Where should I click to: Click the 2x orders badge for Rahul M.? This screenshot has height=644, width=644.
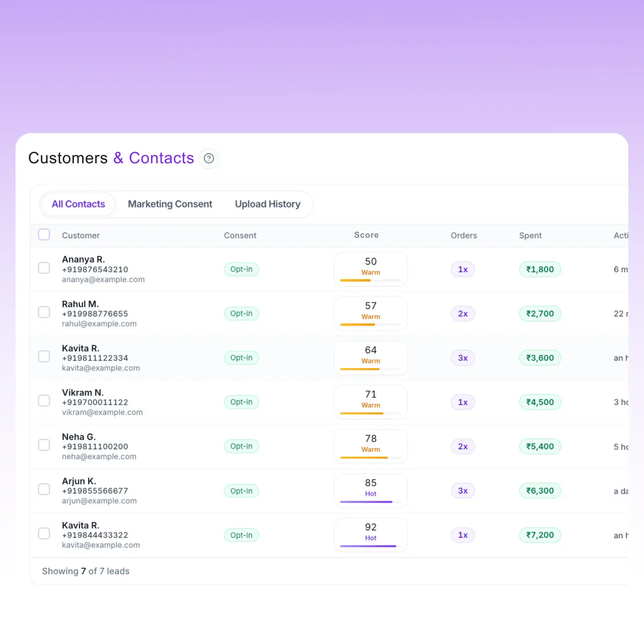point(463,314)
